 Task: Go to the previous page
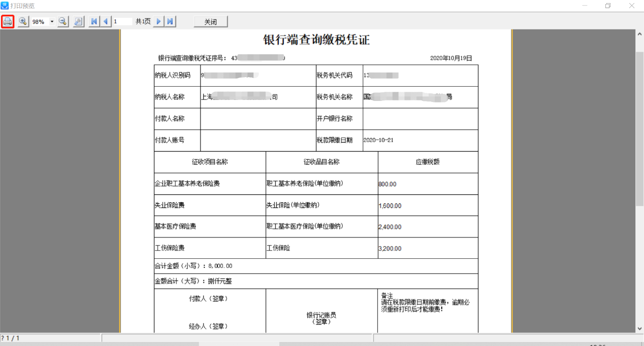(x=106, y=21)
